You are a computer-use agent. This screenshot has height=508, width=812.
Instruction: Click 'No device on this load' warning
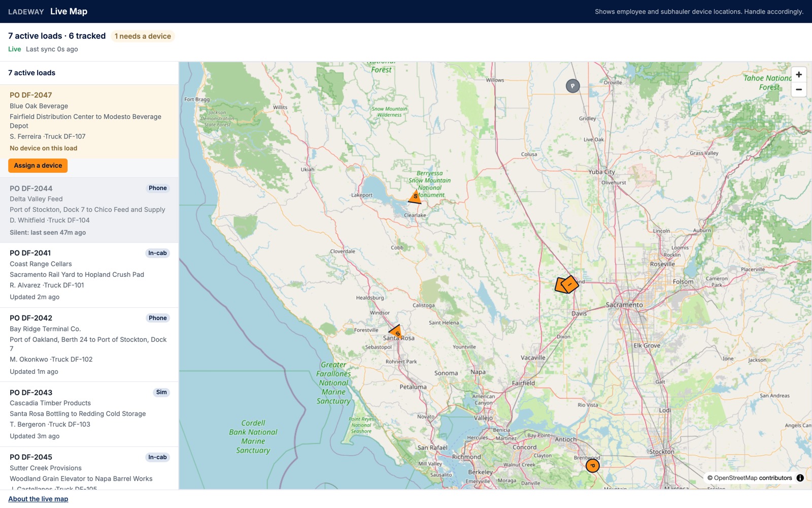point(44,148)
